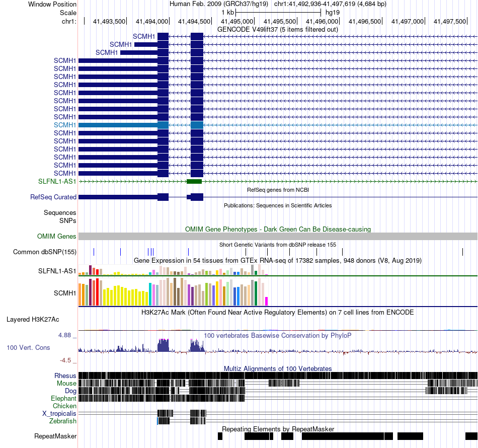This screenshot has width=478, height=448.
Task: Click the second SCMH1 transcript label from top
Action: tap(121, 44)
